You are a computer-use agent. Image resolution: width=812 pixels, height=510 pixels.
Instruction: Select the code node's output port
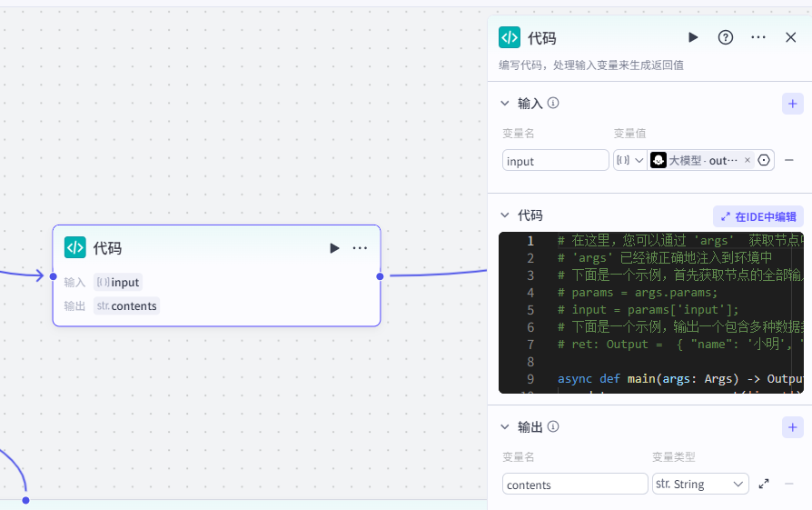point(380,276)
